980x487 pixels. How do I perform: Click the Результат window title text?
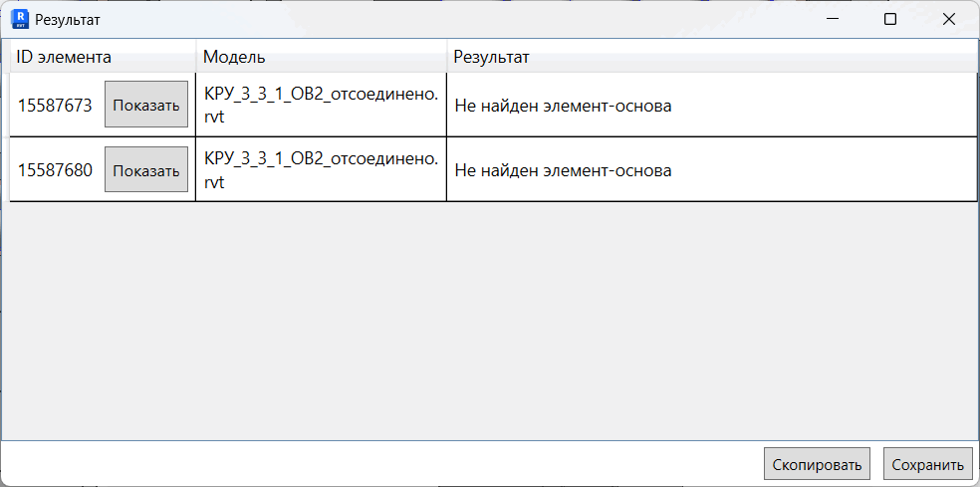pos(68,19)
